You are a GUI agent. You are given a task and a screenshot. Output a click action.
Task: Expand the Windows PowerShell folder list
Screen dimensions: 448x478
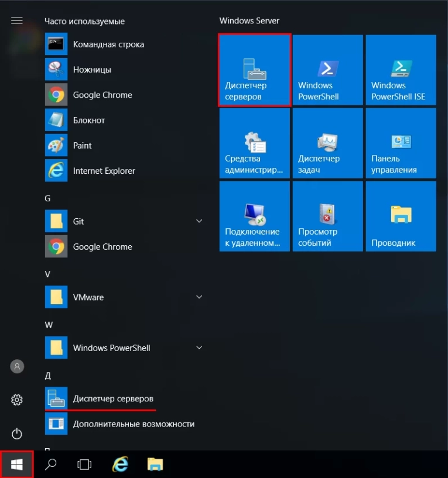tap(199, 348)
